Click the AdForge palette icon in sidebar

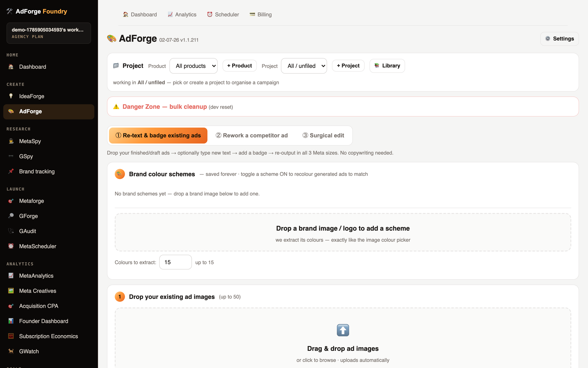(x=11, y=111)
